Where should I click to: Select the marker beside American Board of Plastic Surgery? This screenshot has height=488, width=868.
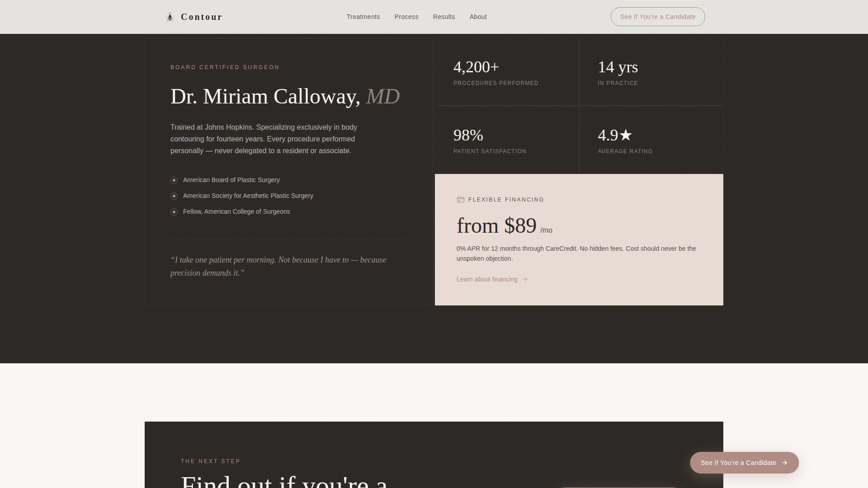point(174,180)
